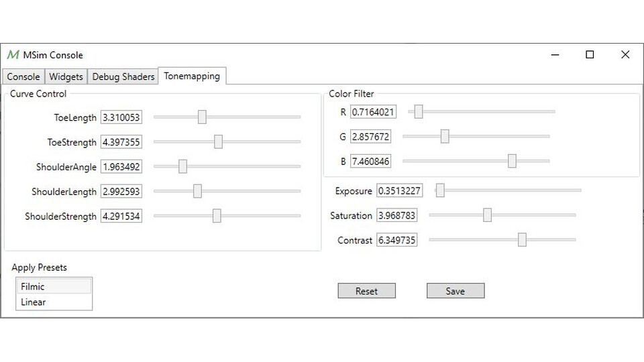Viewport: 644px width, 362px height.
Task: Click the MSim Console window title text
Action: [x=53, y=55]
